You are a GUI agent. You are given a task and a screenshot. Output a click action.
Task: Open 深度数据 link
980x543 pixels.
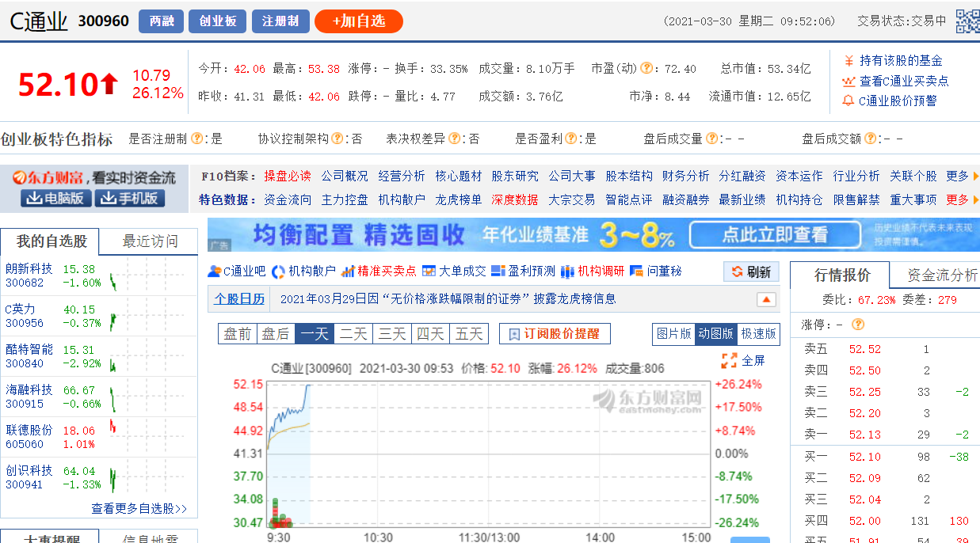(x=515, y=199)
